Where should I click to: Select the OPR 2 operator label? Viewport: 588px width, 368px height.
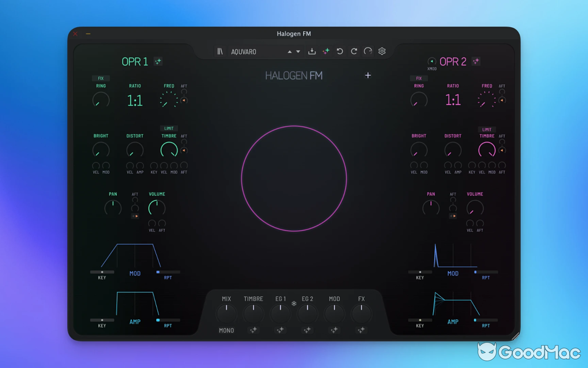(453, 61)
